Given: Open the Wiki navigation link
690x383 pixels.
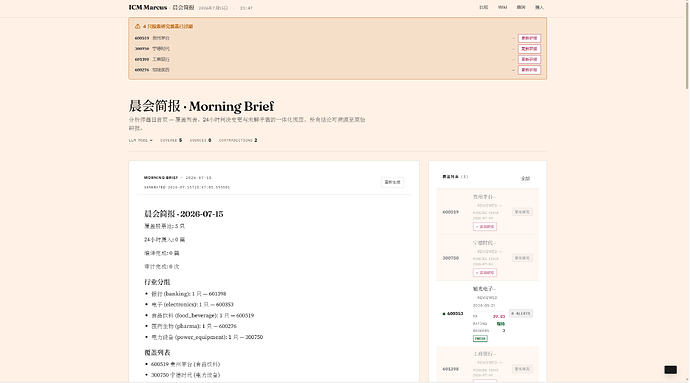Looking at the screenshot, I should click(x=502, y=7).
